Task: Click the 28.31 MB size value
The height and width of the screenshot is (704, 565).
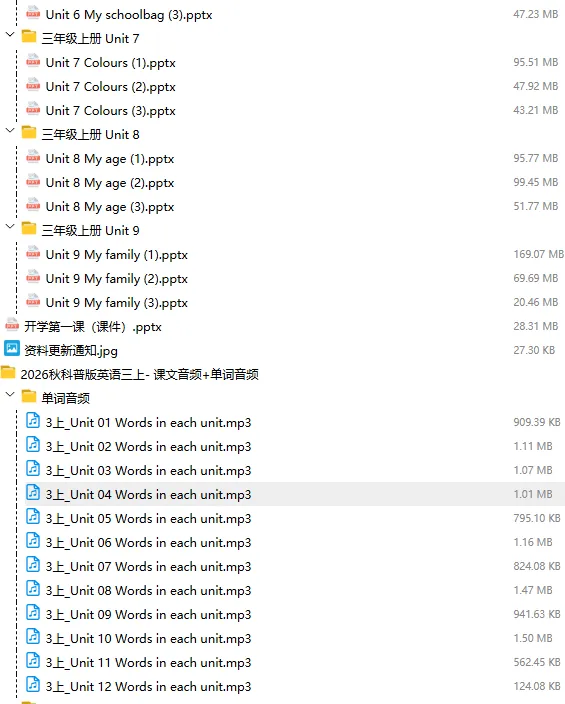Action: (x=535, y=326)
